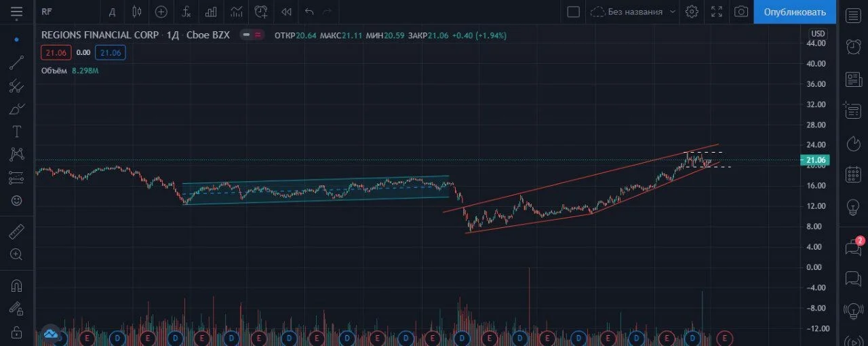The image size is (868, 346).
Task: Undo the last chart action
Action: tap(309, 12)
